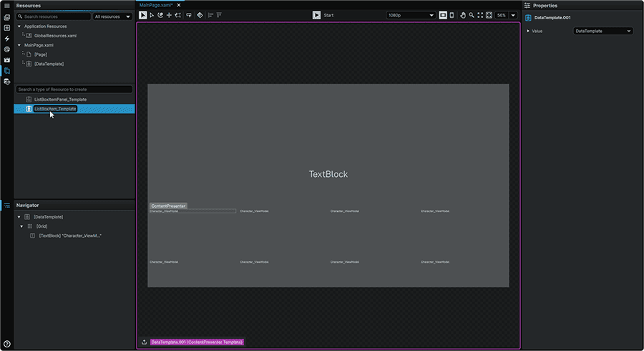Open the DataTemplate value dropdown
The width and height of the screenshot is (644, 351).
tap(602, 32)
